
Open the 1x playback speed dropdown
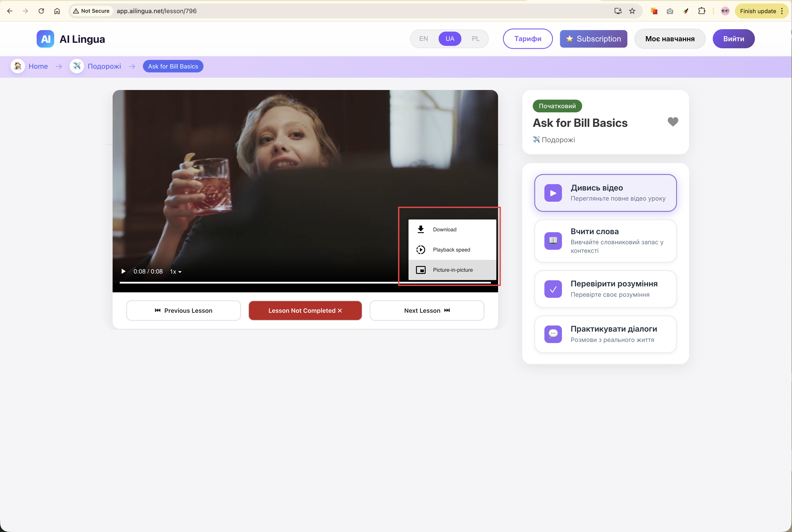176,272
